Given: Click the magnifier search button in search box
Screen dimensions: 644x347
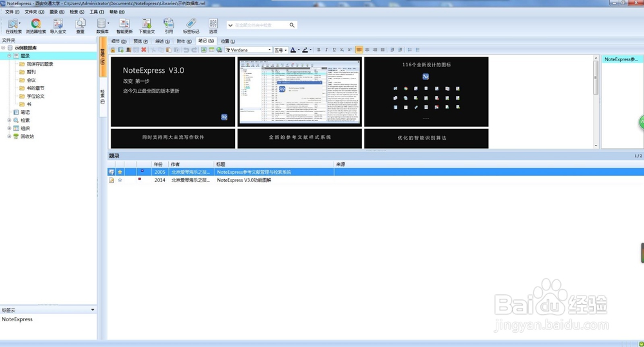Looking at the screenshot, I should (292, 25).
